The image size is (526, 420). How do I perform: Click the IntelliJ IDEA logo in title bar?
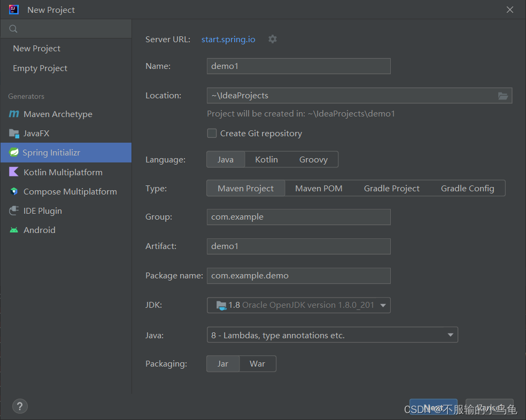tap(14, 10)
